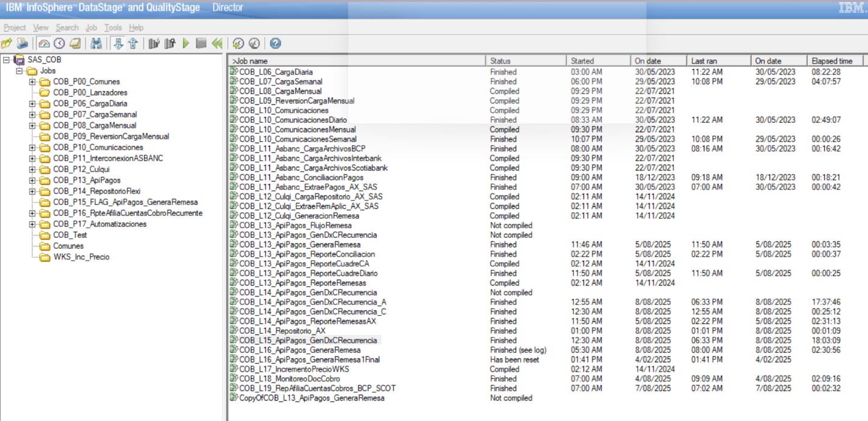Click the Open Project toolbar icon
This screenshot has height=421, width=868.
coord(7,43)
